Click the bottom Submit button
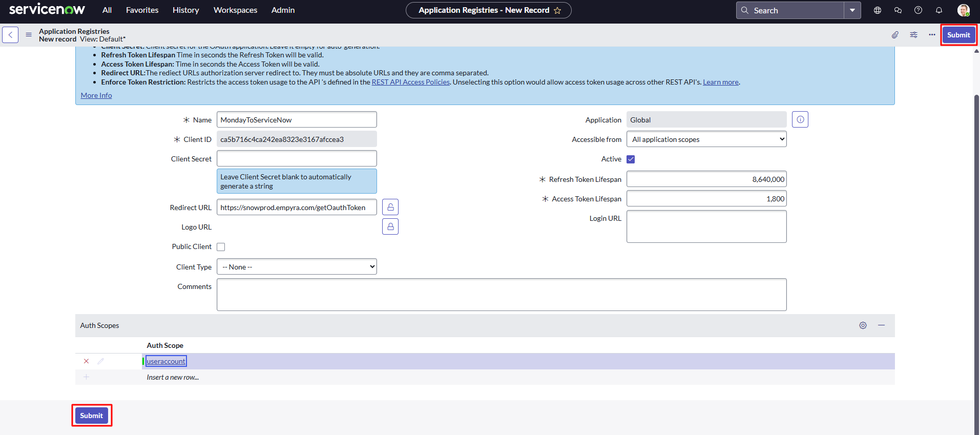This screenshot has width=980, height=435. [92, 416]
